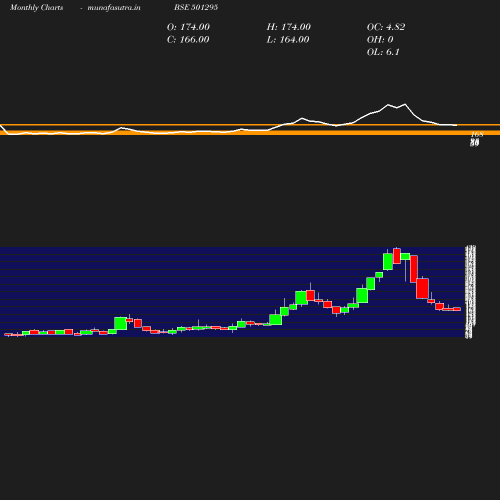Click the high value 'H: 174.00'
The height and width of the screenshot is (500, 500).
click(289, 27)
